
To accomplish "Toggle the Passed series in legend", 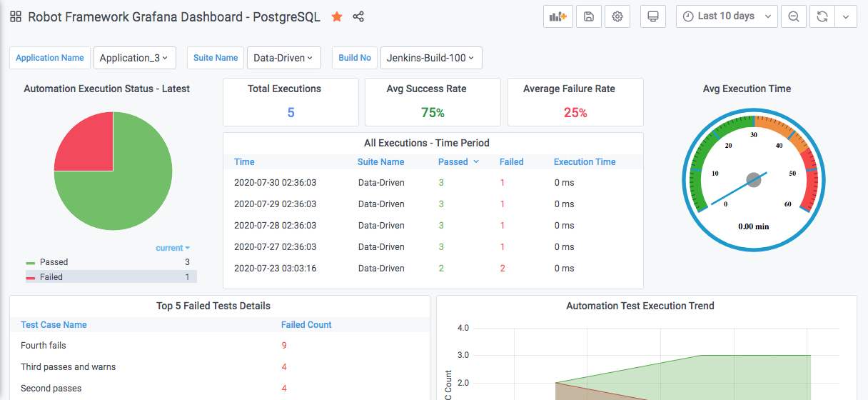I will (54, 262).
